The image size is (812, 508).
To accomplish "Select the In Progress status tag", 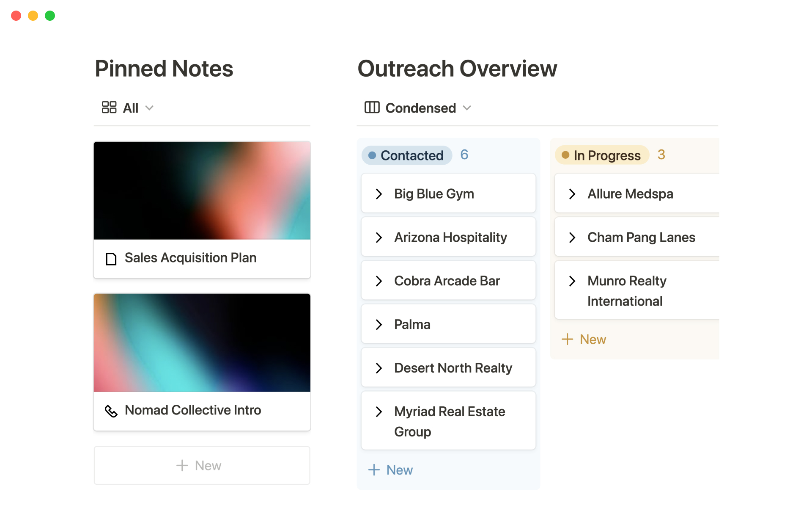I will click(x=602, y=155).
